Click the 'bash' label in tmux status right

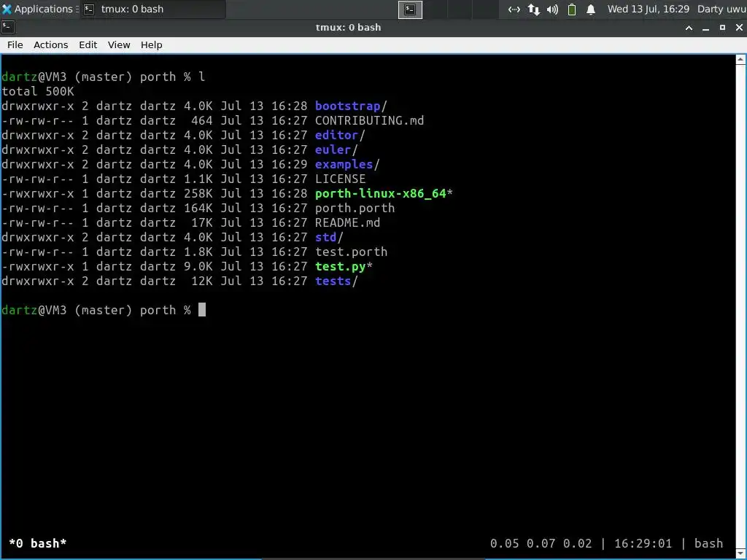tap(708, 543)
